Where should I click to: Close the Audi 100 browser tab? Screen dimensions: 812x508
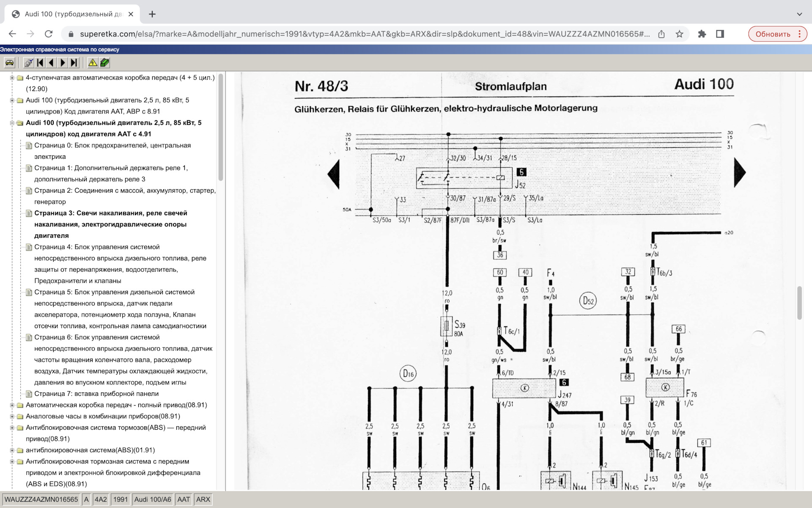[131, 14]
